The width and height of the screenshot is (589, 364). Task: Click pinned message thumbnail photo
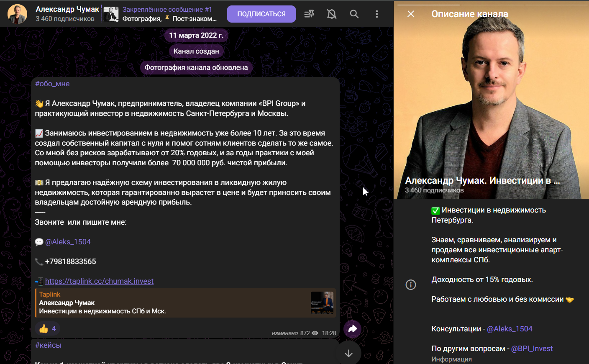coord(111,14)
